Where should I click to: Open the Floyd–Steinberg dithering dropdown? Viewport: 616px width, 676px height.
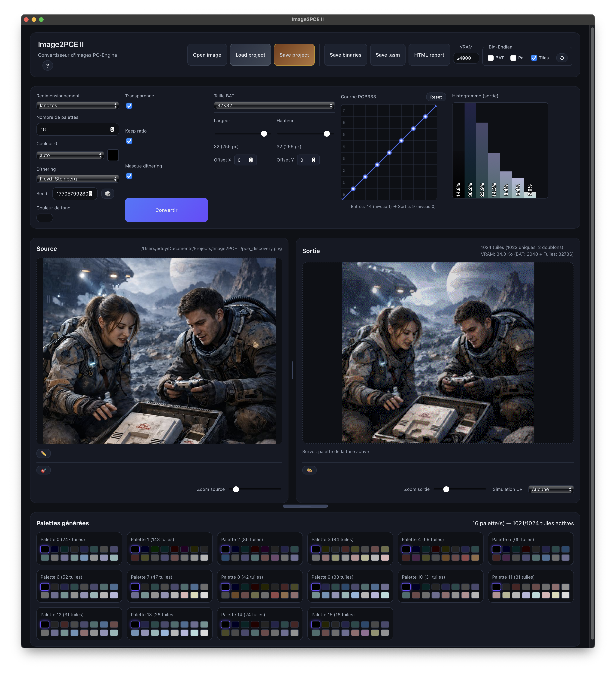(x=77, y=179)
